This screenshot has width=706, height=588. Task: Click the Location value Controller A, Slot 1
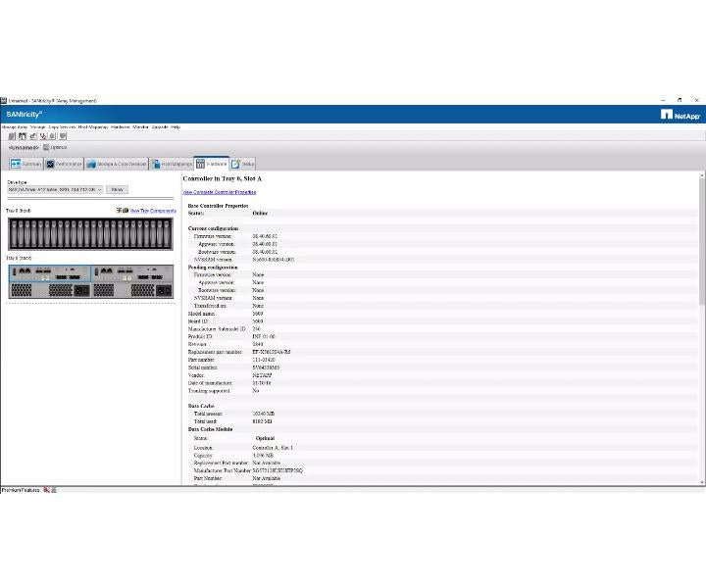point(273,448)
